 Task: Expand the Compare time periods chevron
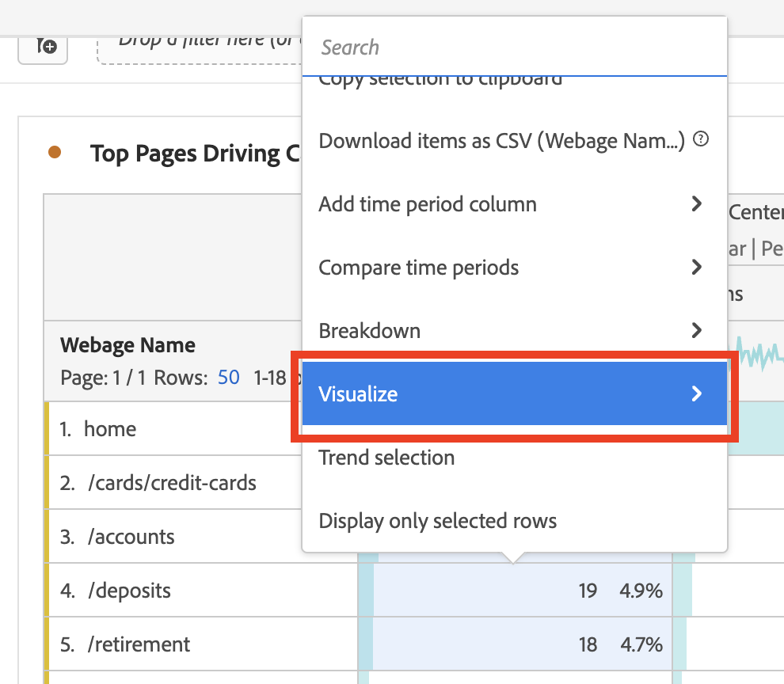(x=697, y=267)
